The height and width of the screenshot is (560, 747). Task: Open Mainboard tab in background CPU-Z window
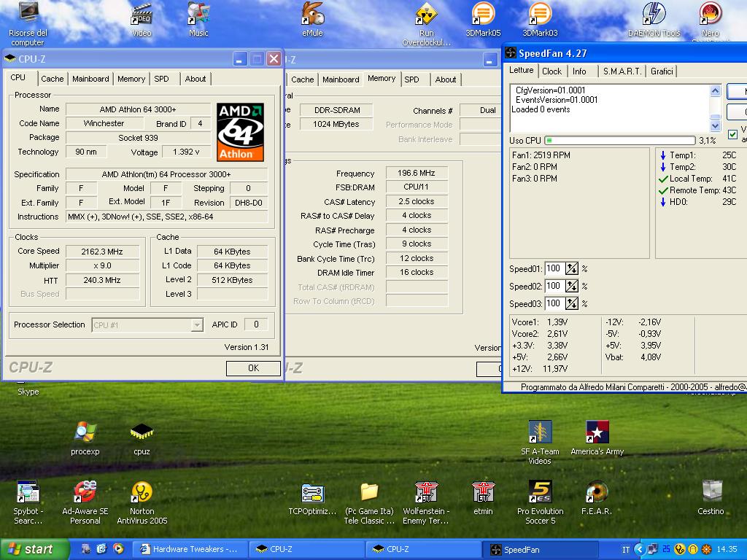click(341, 79)
